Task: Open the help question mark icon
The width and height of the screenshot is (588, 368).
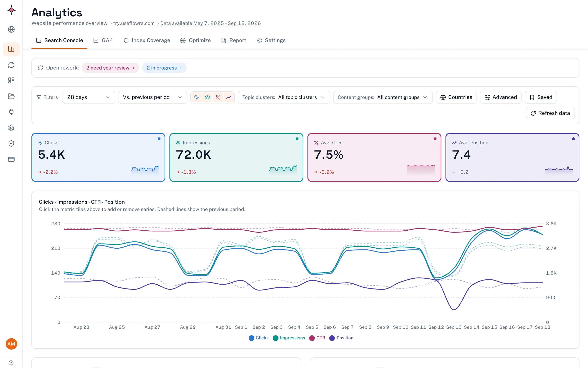Action: pos(11,363)
